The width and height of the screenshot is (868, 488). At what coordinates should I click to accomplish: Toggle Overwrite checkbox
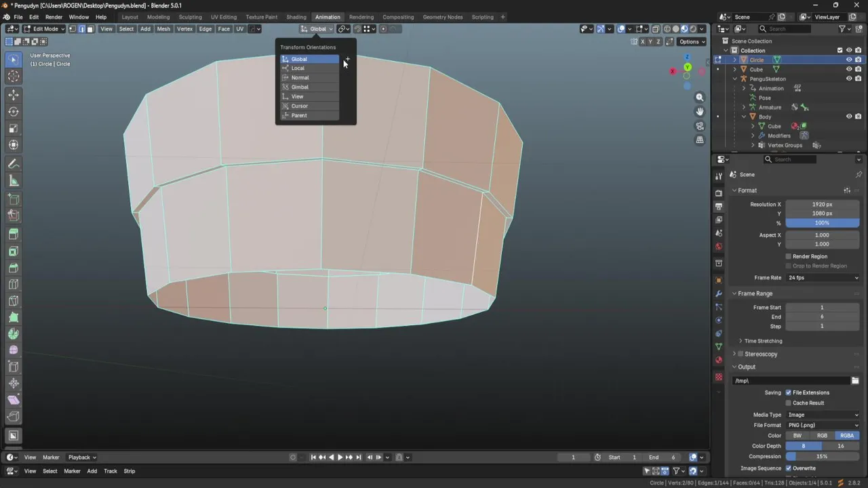tap(788, 468)
